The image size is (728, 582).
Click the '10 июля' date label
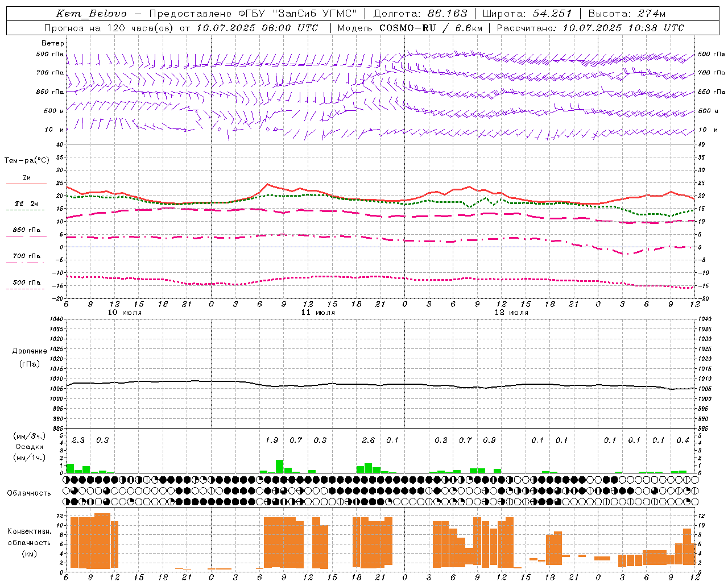coord(125,312)
